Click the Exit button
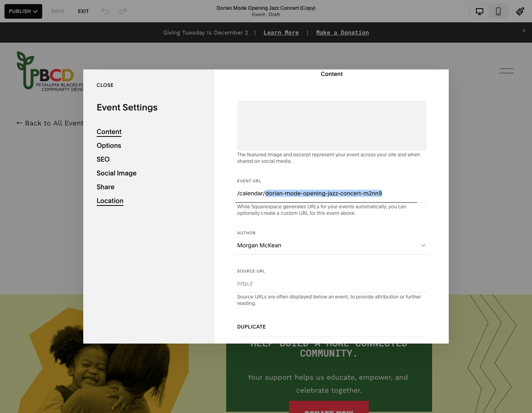Viewport: 532px width, 413px height. [x=83, y=11]
